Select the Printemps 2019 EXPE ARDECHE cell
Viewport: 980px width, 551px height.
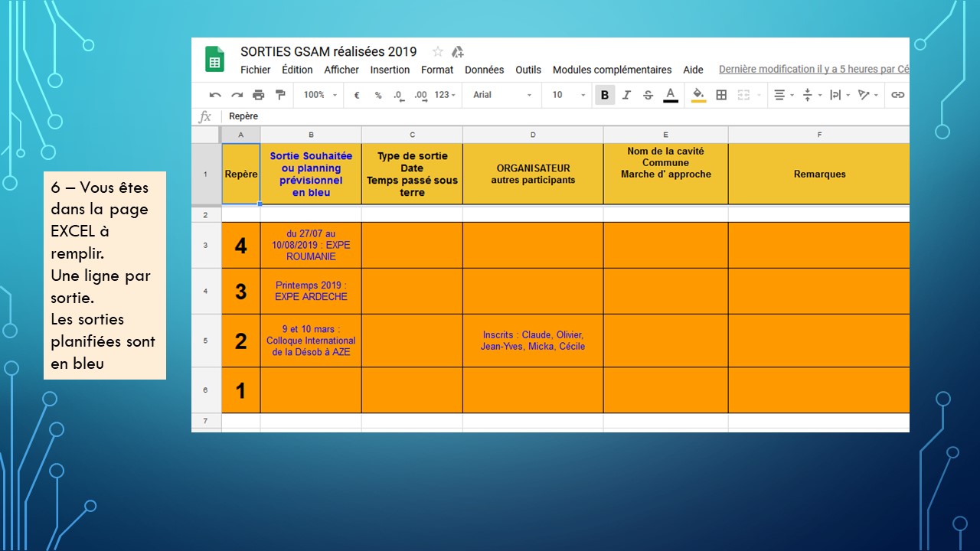(311, 291)
